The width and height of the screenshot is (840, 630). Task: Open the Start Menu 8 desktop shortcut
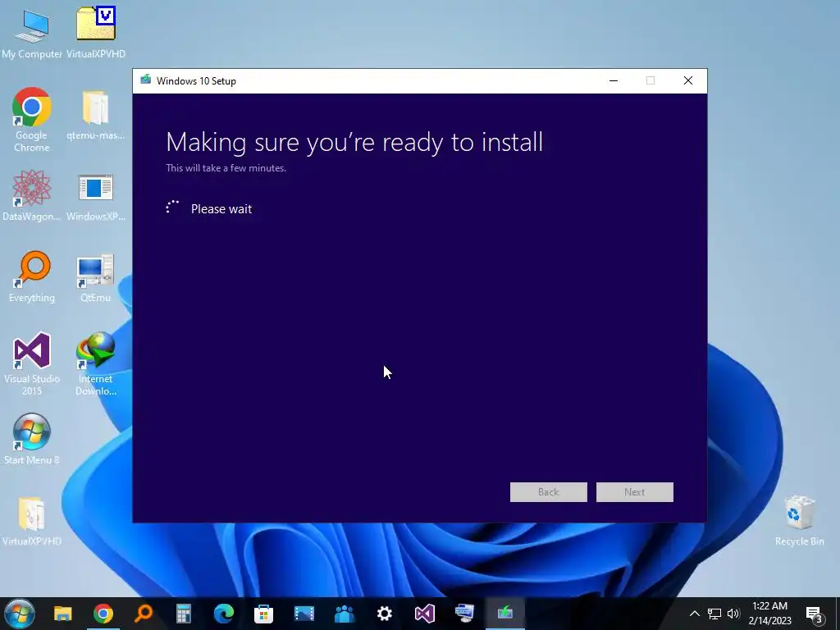[32, 440]
